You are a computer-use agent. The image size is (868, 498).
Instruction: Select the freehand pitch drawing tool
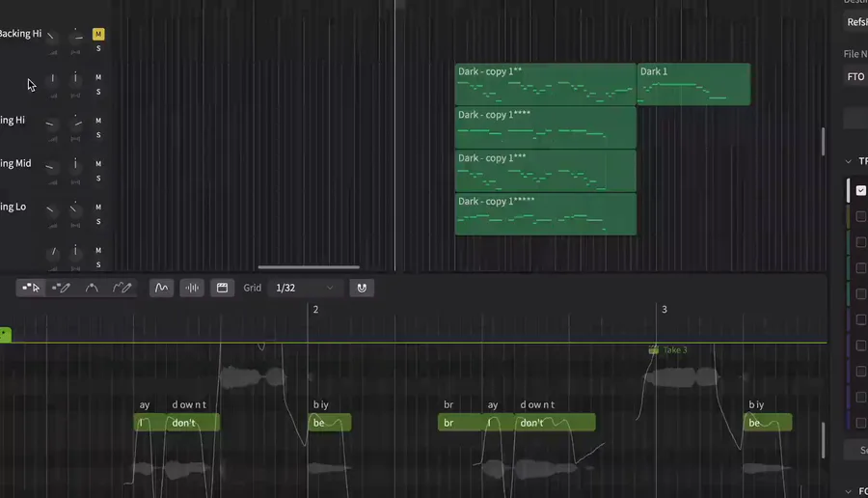click(122, 288)
